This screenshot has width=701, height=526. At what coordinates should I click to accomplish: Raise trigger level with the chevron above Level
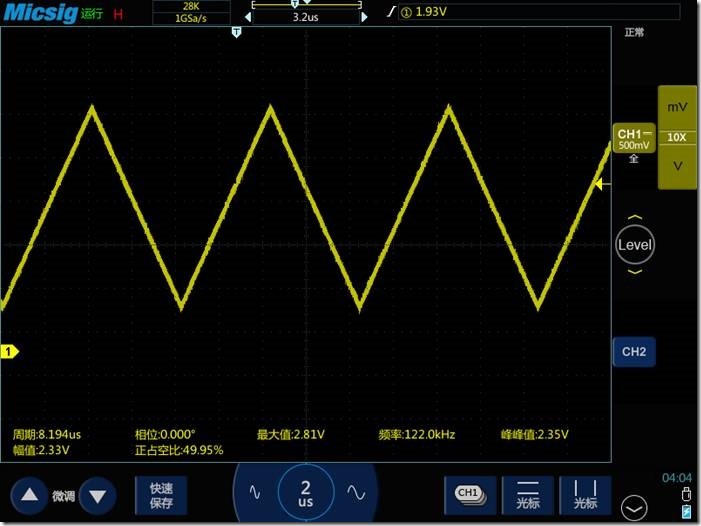pos(635,217)
